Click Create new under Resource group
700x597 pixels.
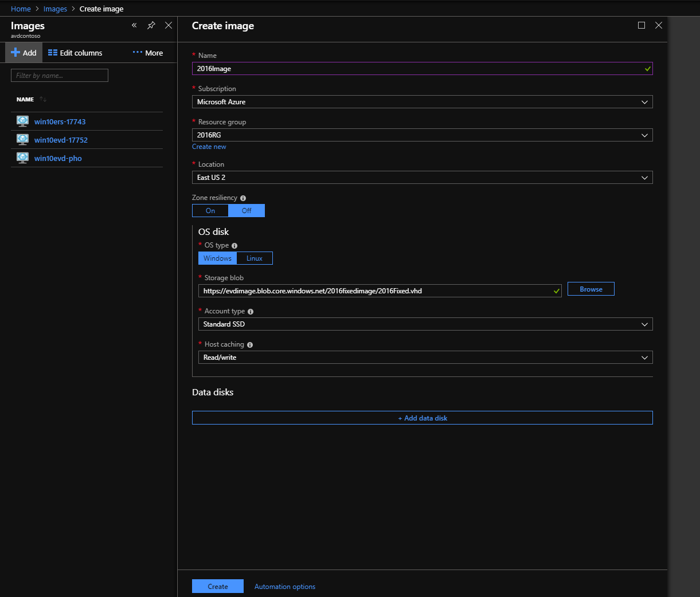coord(209,147)
